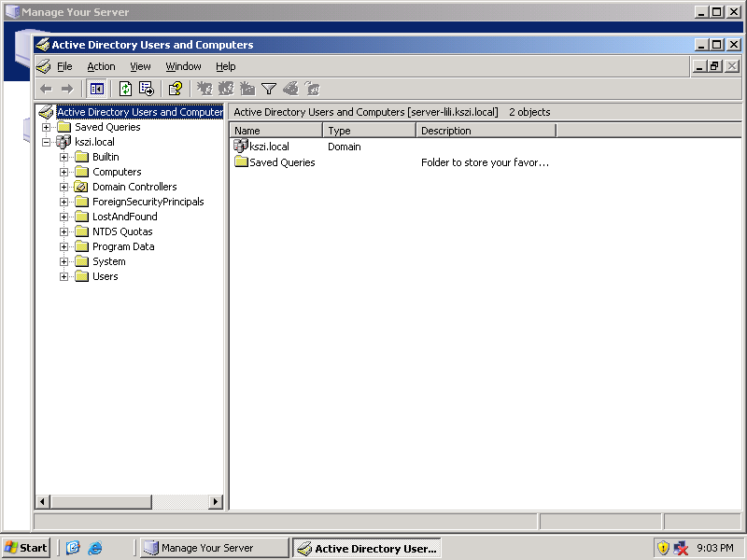
Task: Click the Description column header
Action: pyautogui.click(x=486, y=131)
